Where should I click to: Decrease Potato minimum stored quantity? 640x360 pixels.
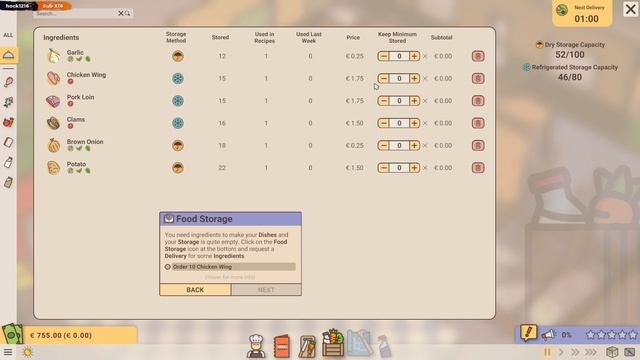point(383,168)
